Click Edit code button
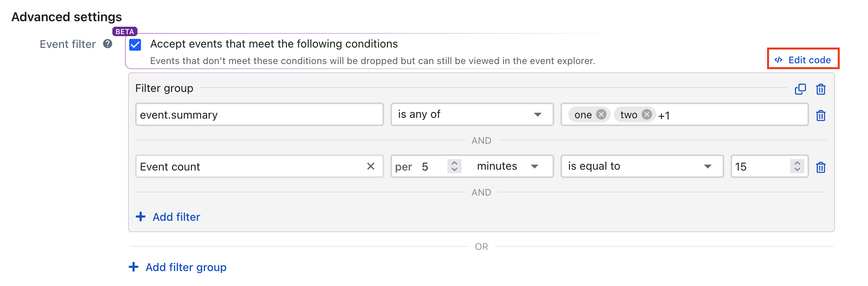 click(x=803, y=60)
